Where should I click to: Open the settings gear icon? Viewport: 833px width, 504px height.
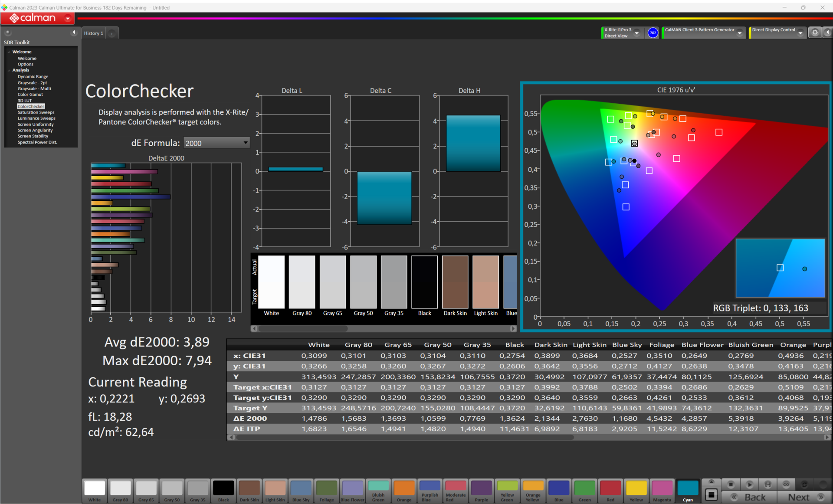pyautogui.click(x=815, y=33)
